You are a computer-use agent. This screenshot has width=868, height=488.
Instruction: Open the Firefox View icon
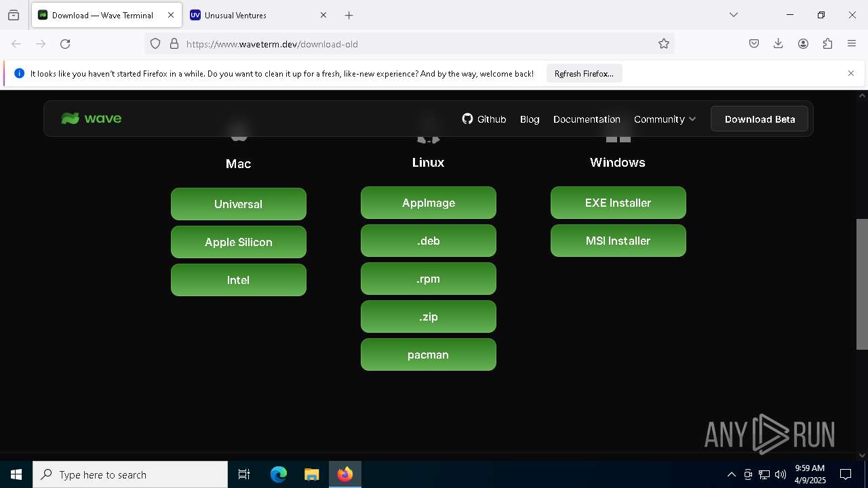click(14, 15)
